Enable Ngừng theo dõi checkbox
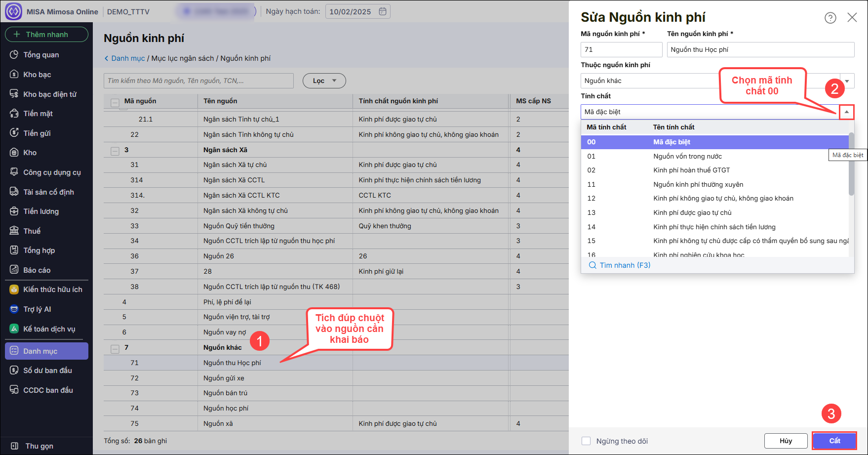Viewport: 868px width, 455px height. [x=586, y=441]
